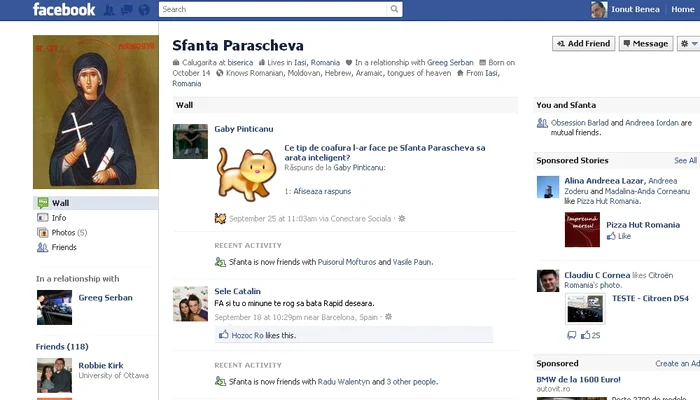Open BMW de la 1600 Euro! ad
The height and width of the screenshot is (400, 700).
(579, 379)
